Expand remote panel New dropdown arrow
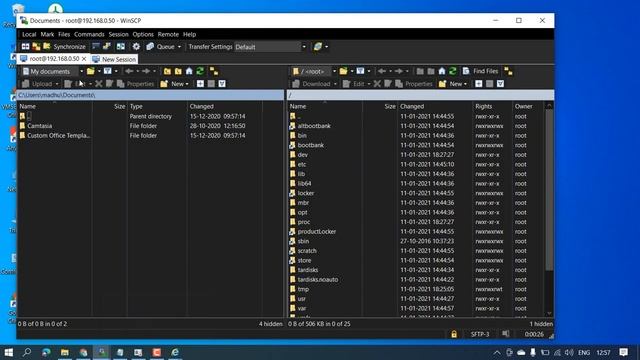 click(x=465, y=84)
